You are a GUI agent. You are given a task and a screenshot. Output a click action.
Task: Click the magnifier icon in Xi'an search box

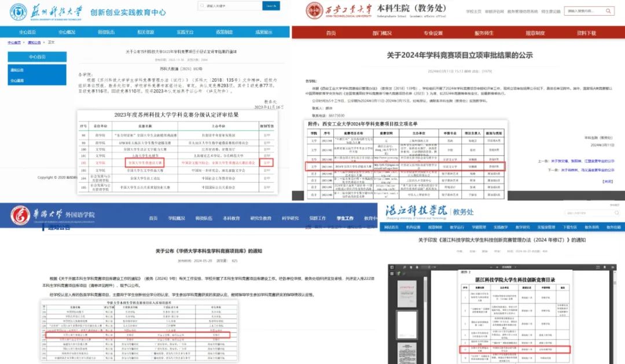[608, 11]
